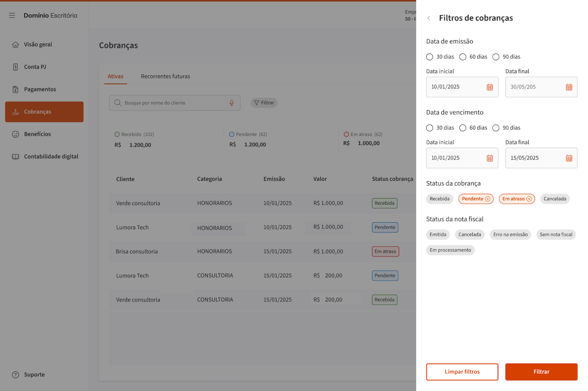This screenshot has height=391, width=588.
Task: Toggle the Recebida status chip
Action: click(439, 199)
